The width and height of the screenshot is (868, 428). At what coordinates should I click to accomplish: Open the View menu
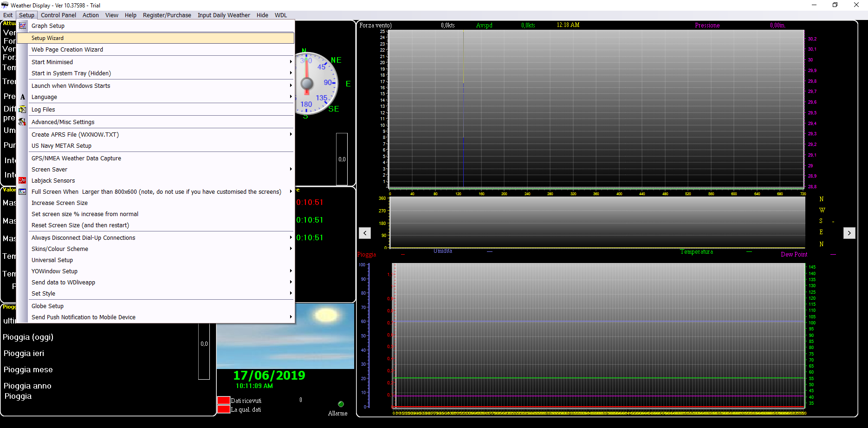[111, 15]
